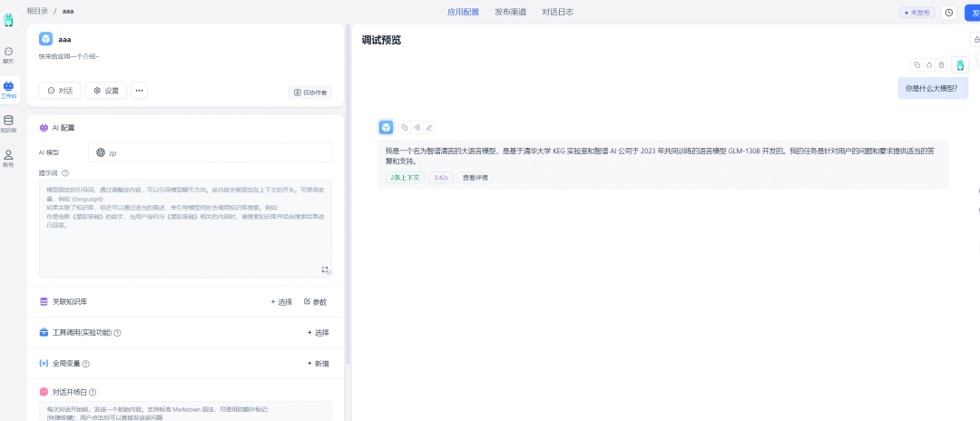Click the left panel vertical scrollbar

pyautogui.click(x=348, y=193)
